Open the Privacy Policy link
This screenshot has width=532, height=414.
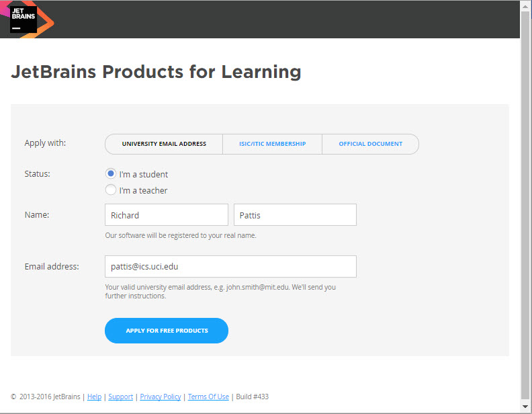coord(161,397)
